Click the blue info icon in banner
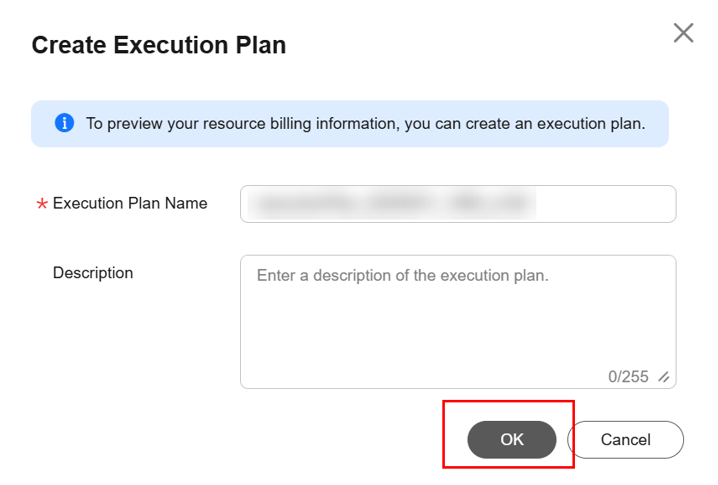 pyautogui.click(x=64, y=124)
